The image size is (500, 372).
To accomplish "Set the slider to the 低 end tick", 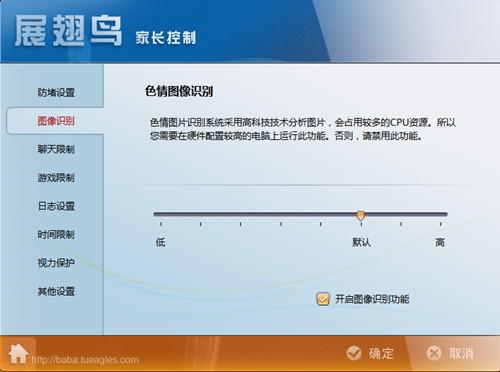I will pos(161,224).
